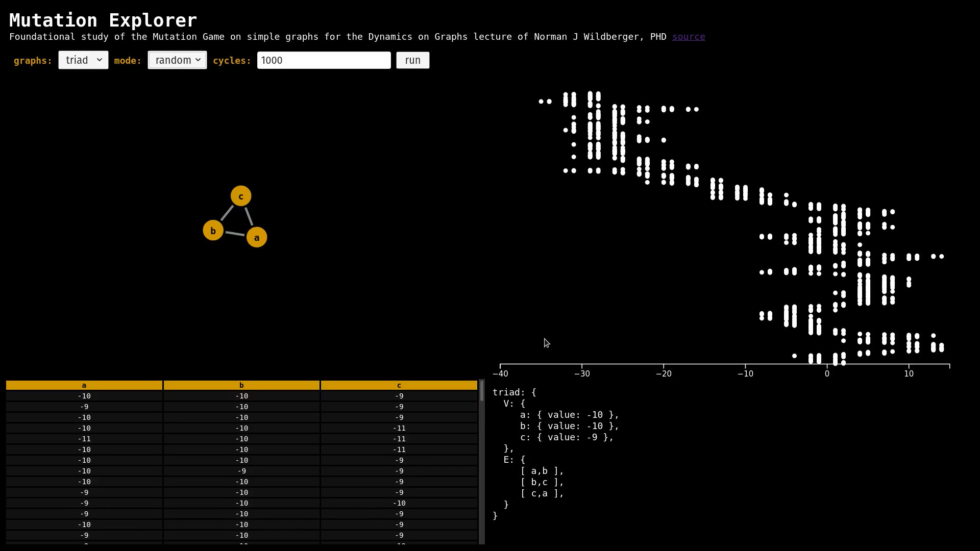Screen dimensions: 980x551
Task: Click the table's vertical scrollbar thumb
Action: (x=481, y=391)
